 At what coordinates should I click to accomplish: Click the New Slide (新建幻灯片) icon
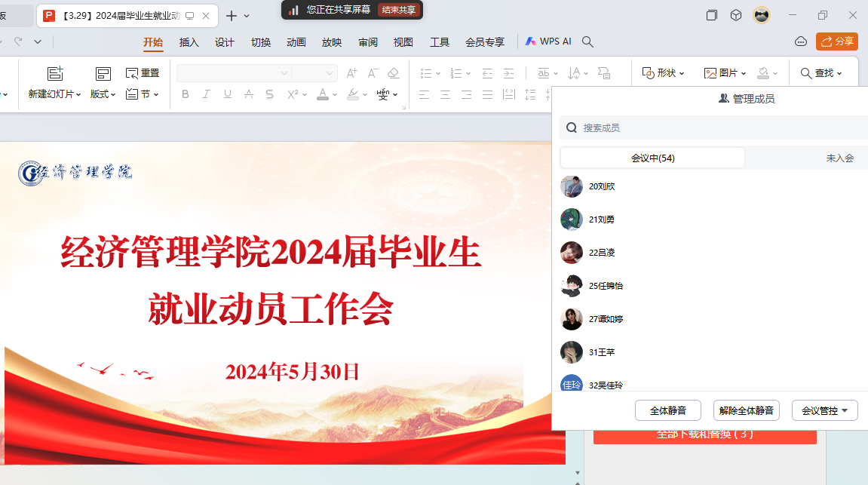(x=55, y=74)
